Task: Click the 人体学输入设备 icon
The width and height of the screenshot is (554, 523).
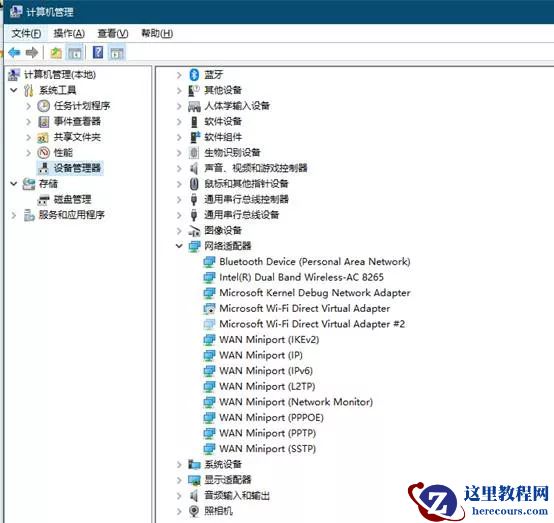Action: pyautogui.click(x=194, y=106)
